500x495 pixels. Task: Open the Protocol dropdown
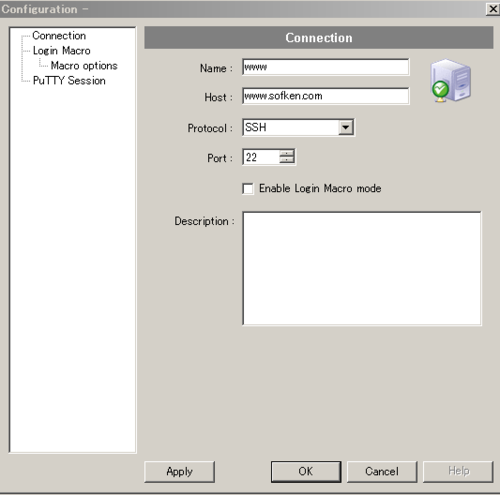[346, 127]
